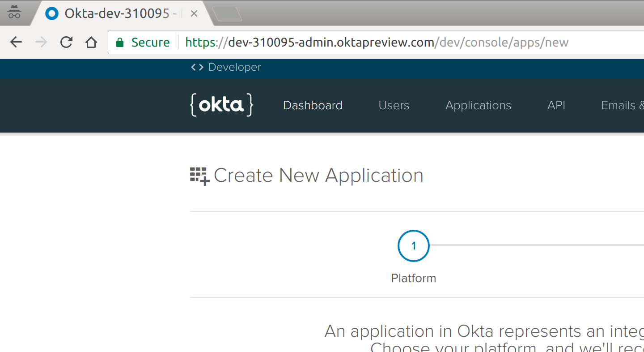Navigate back using the back arrow
This screenshot has width=644, height=352.
pyautogui.click(x=16, y=42)
